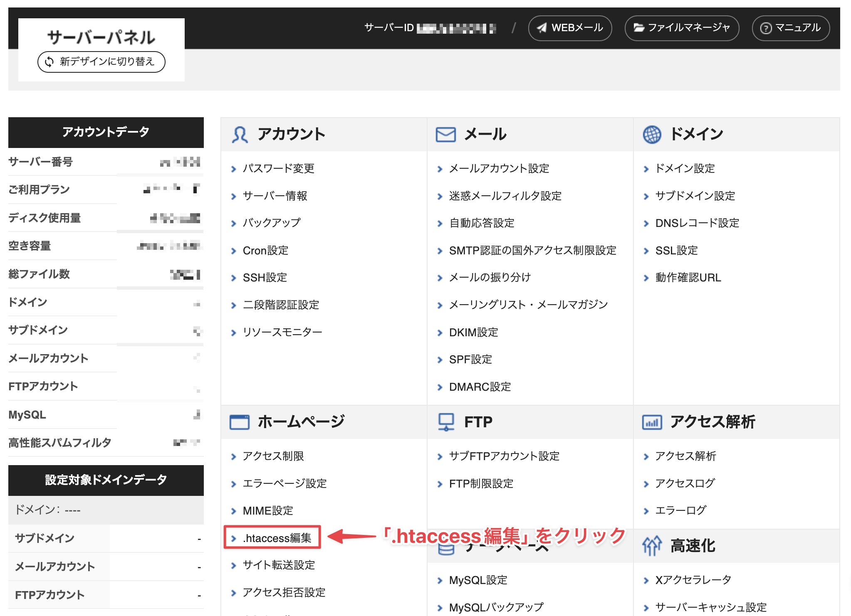Screen dimensions: 851x616
Task: Open DKIM設定
Action: tap(473, 333)
